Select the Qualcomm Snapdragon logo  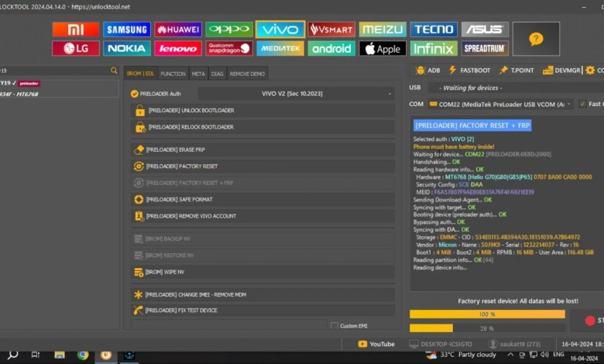click(229, 49)
